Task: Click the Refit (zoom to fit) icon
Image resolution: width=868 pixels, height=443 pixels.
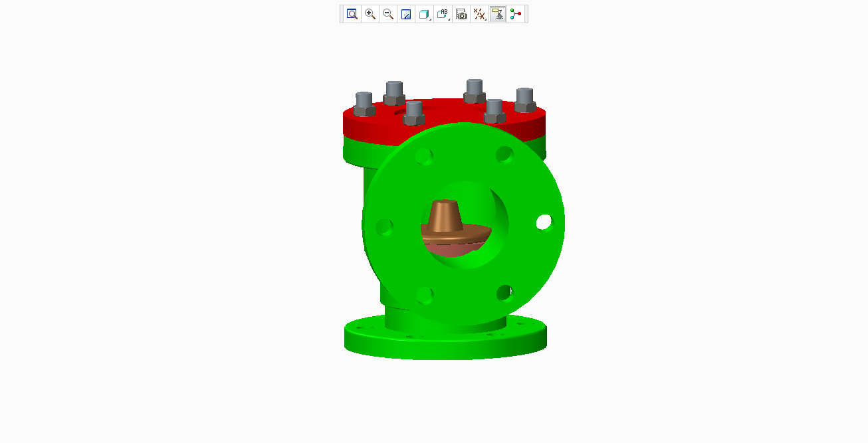Action: coord(352,14)
